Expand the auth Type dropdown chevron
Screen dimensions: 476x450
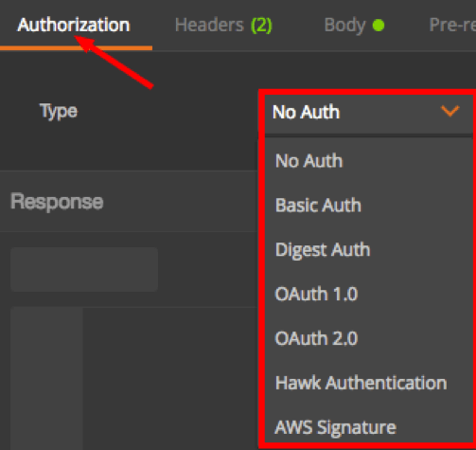[x=450, y=111]
